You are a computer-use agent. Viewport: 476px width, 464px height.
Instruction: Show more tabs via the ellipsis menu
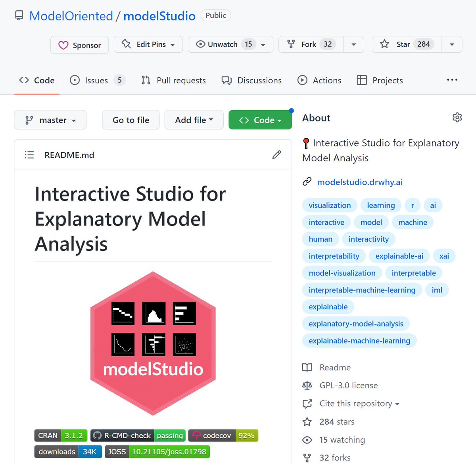pos(452,80)
